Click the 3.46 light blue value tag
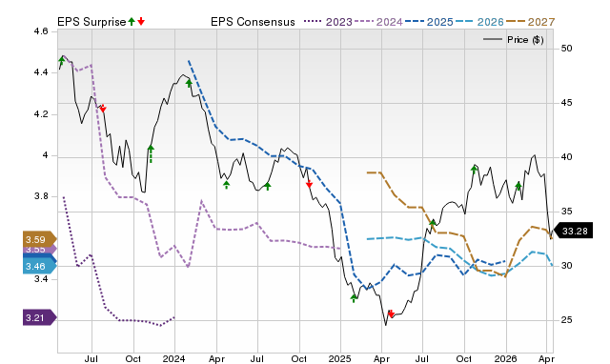 (40, 267)
